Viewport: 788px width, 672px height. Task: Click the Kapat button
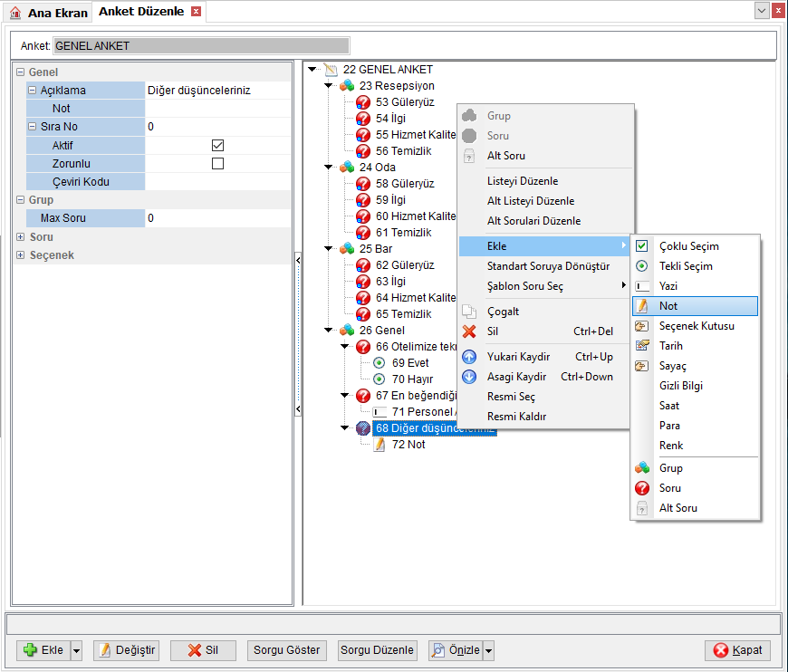click(737, 650)
